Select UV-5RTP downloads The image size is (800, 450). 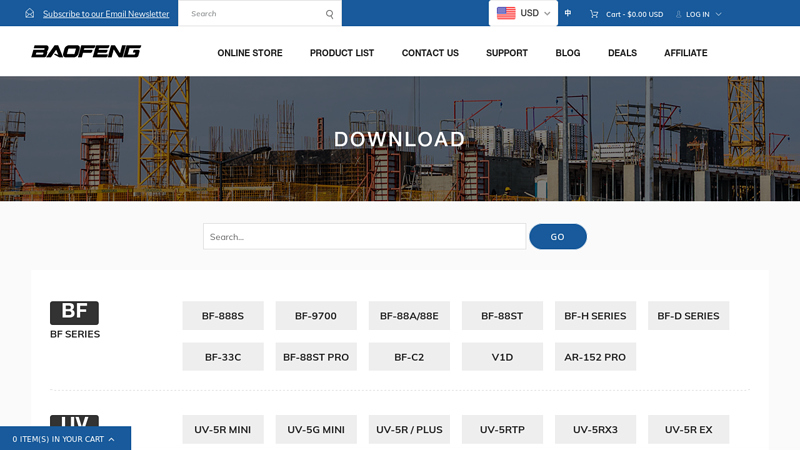point(502,430)
